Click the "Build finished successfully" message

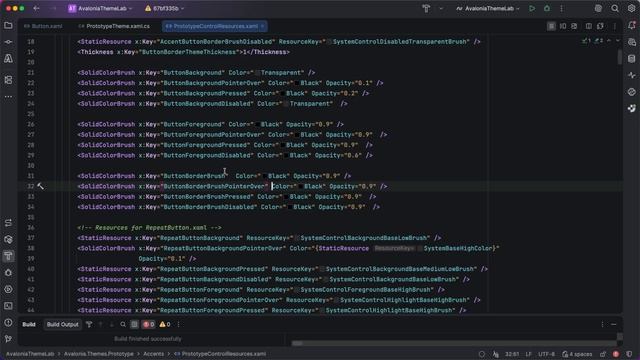[x=148, y=339]
